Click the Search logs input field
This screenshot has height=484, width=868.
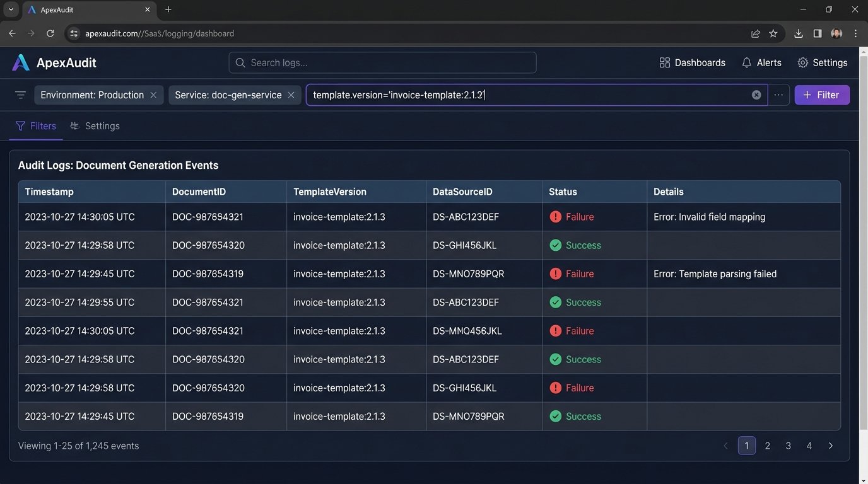tap(382, 63)
